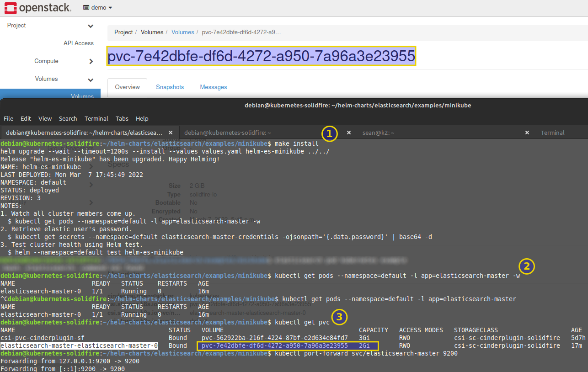Image resolution: width=588 pixels, height=372 pixels.
Task: Click volume pvc-562922ba-216f-4224-87bf-e2d634e84fd7
Action: [x=274, y=338]
